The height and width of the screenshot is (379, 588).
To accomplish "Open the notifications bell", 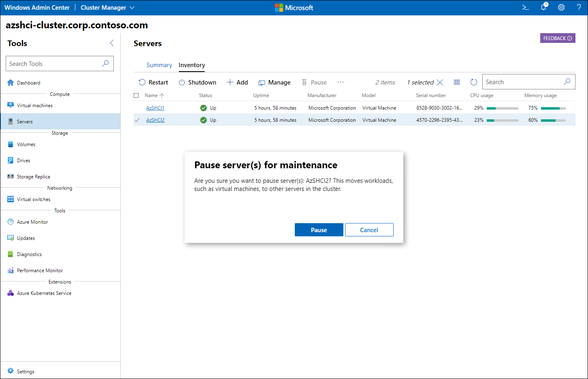I will [544, 7].
